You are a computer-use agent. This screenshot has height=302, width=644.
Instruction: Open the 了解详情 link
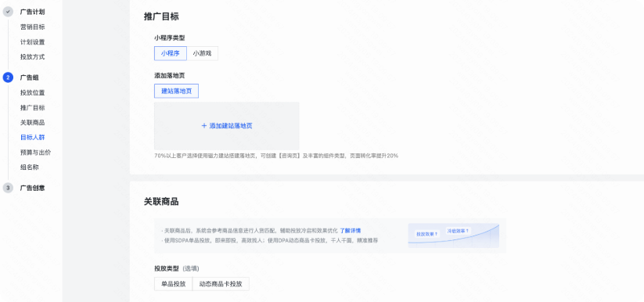point(351,231)
